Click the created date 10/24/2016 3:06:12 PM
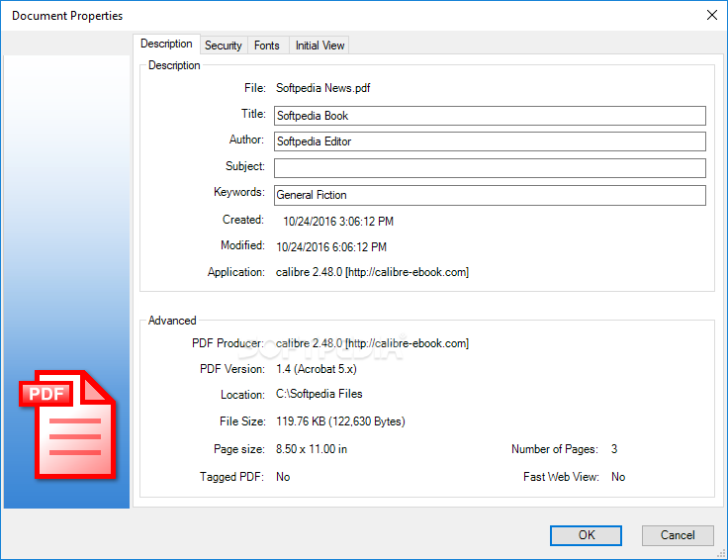The width and height of the screenshot is (728, 560). point(338,222)
